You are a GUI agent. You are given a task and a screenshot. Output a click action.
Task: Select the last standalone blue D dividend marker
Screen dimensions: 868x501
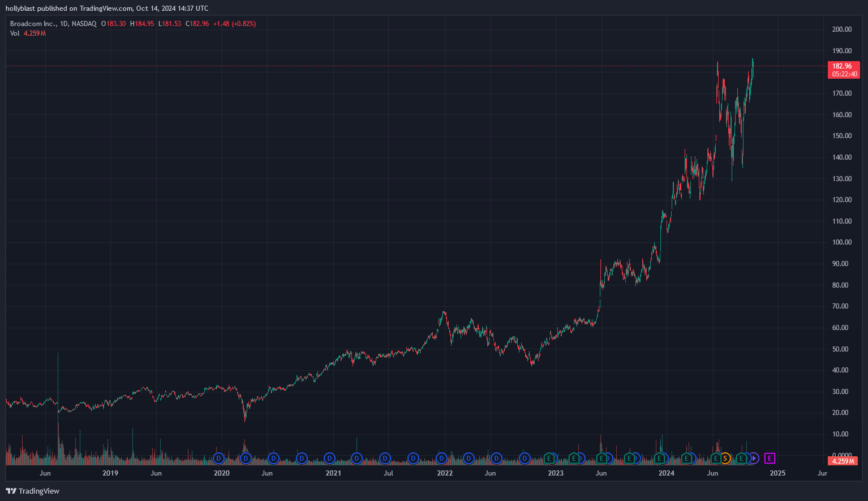point(525,458)
